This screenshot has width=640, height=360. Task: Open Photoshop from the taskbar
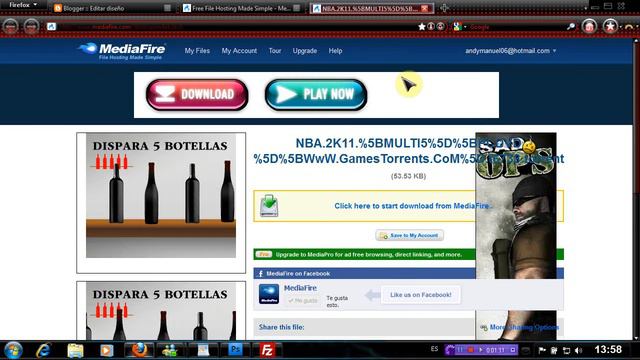click(x=235, y=350)
